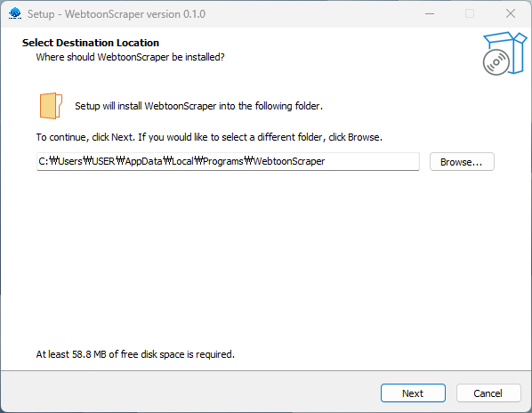This screenshot has width=532, height=413.
Task: Cancel the WebtoonScraper setup
Action: tap(488, 393)
